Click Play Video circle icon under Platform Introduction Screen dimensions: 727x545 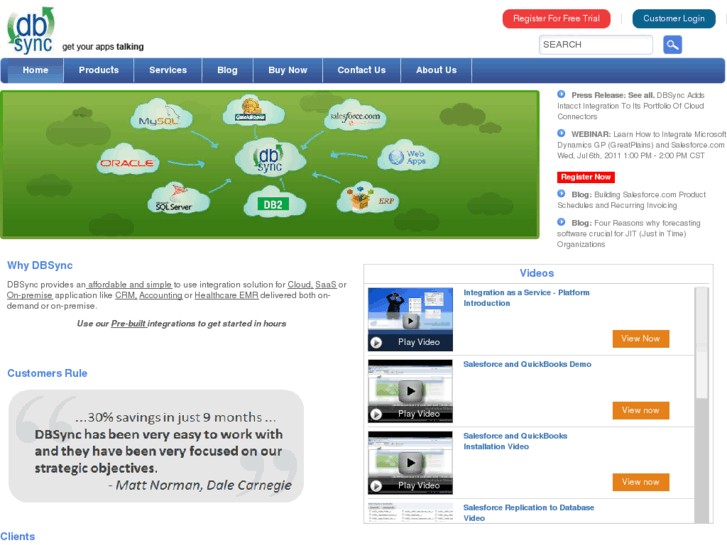point(376,342)
